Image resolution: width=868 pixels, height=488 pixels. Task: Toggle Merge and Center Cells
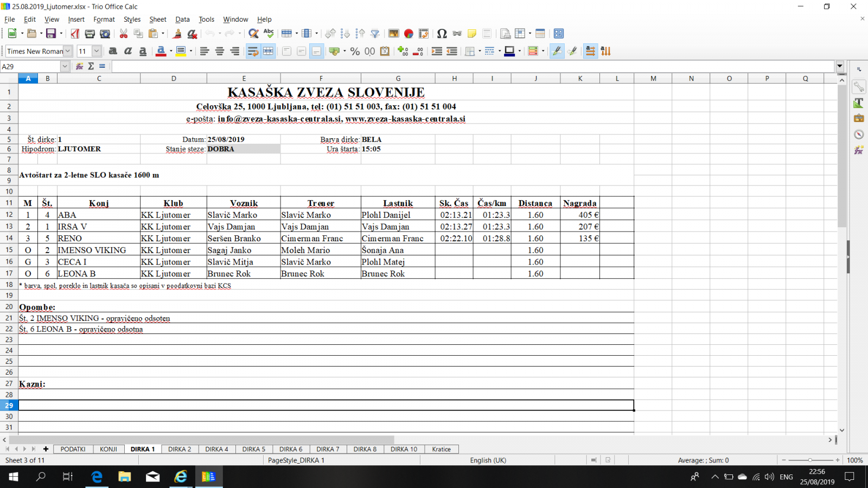coord(268,51)
